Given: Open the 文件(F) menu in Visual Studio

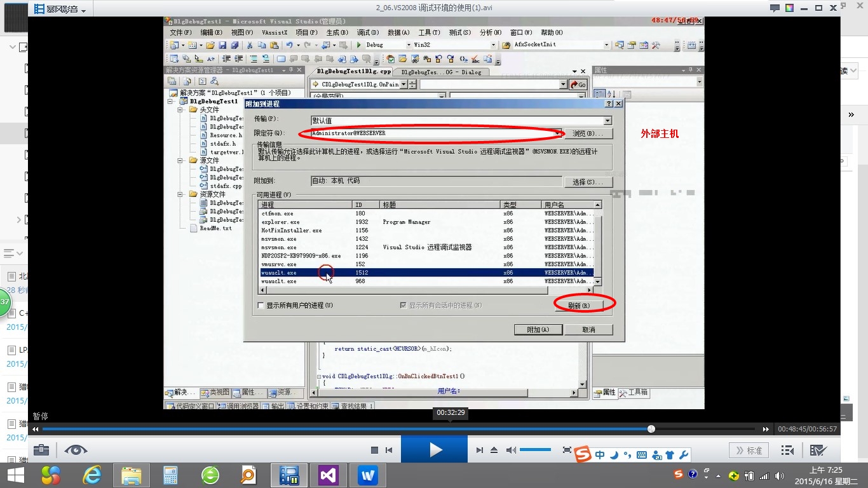Looking at the screenshot, I should click(180, 32).
